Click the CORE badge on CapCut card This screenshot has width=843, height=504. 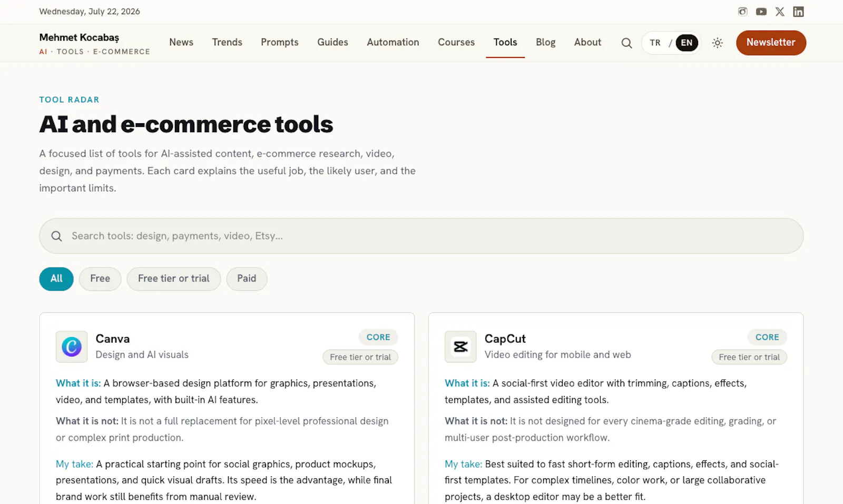tap(767, 337)
